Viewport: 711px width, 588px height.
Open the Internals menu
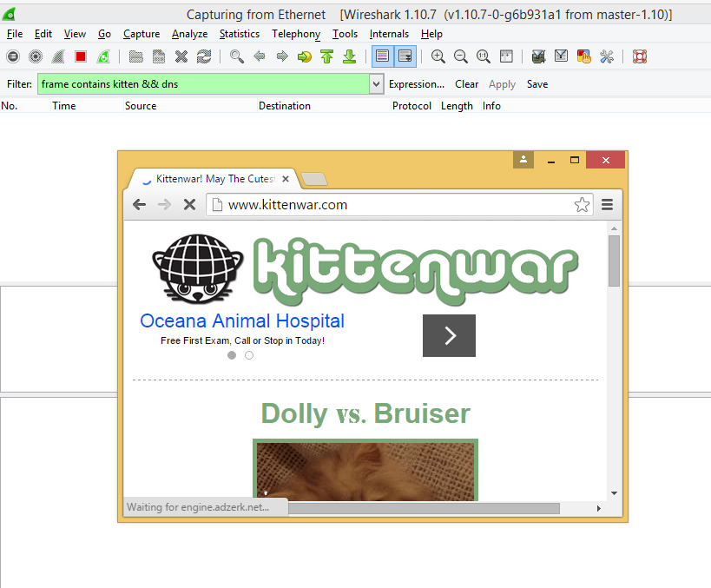[389, 34]
